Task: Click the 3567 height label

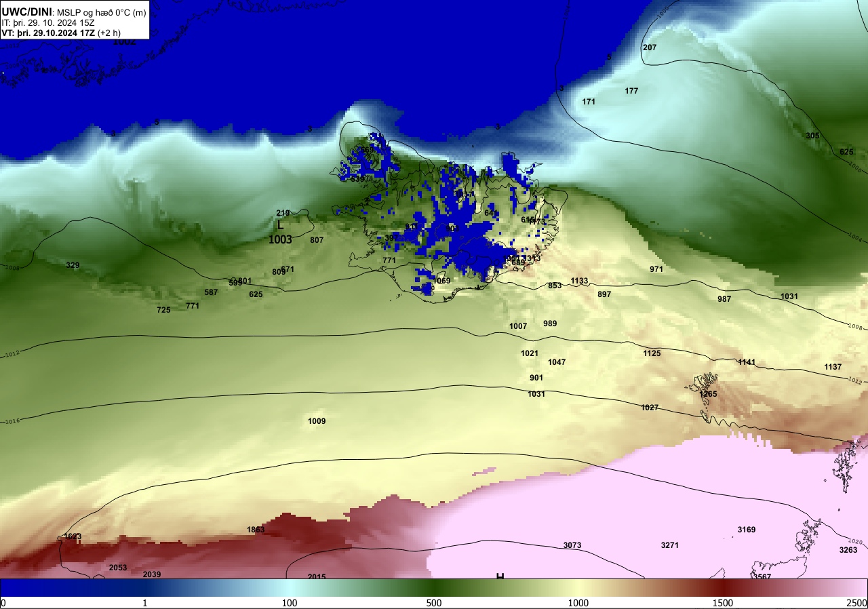Action: coord(762,576)
